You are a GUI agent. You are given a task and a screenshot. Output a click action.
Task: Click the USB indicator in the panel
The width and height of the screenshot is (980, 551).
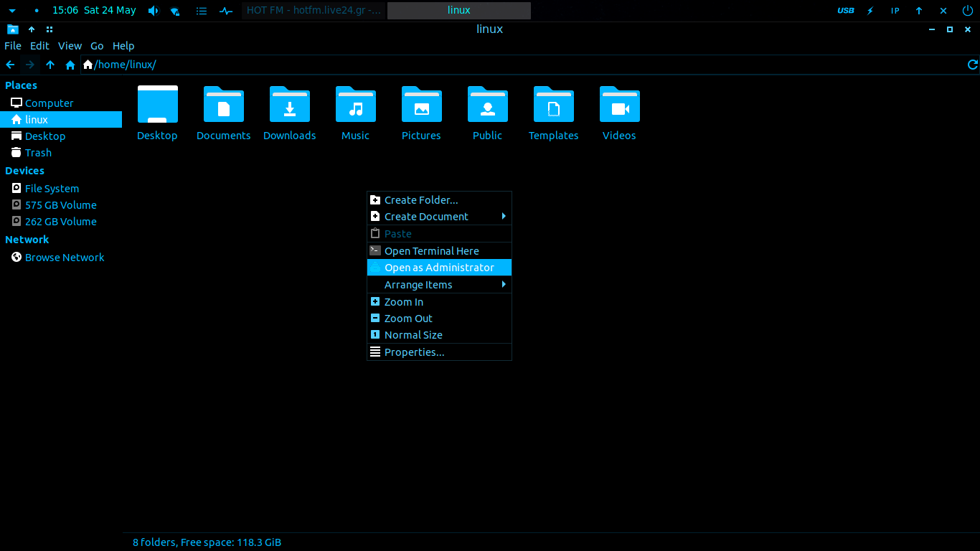coord(845,10)
